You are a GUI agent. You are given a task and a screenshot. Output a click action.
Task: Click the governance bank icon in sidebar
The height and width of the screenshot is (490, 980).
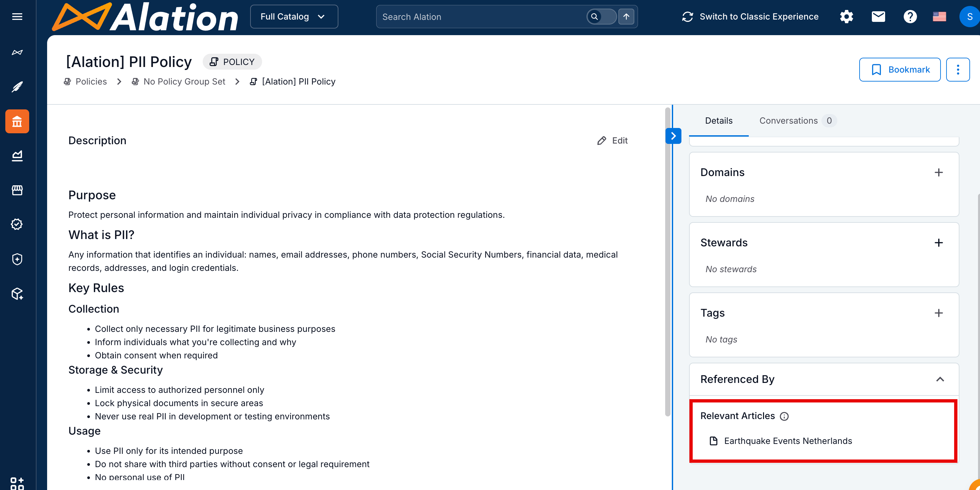click(17, 122)
